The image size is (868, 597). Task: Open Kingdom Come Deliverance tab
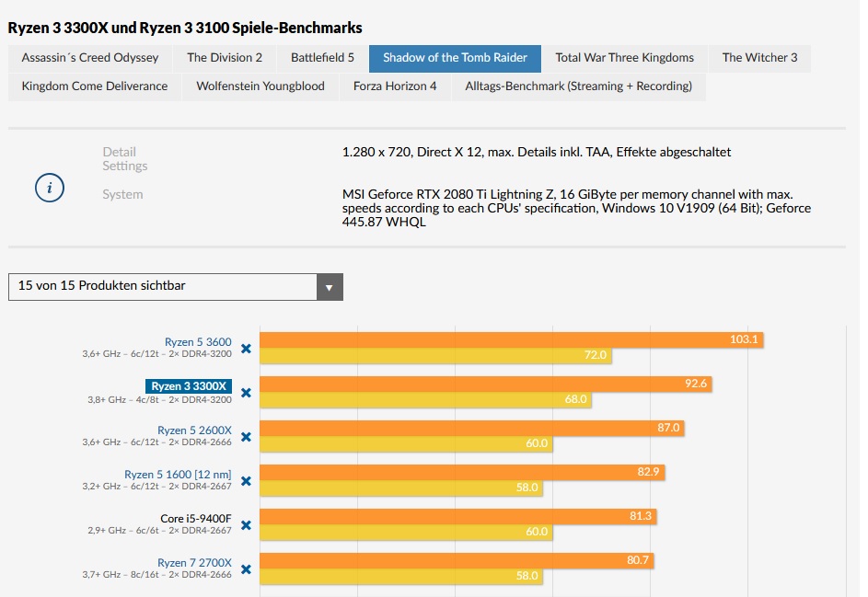coord(95,86)
